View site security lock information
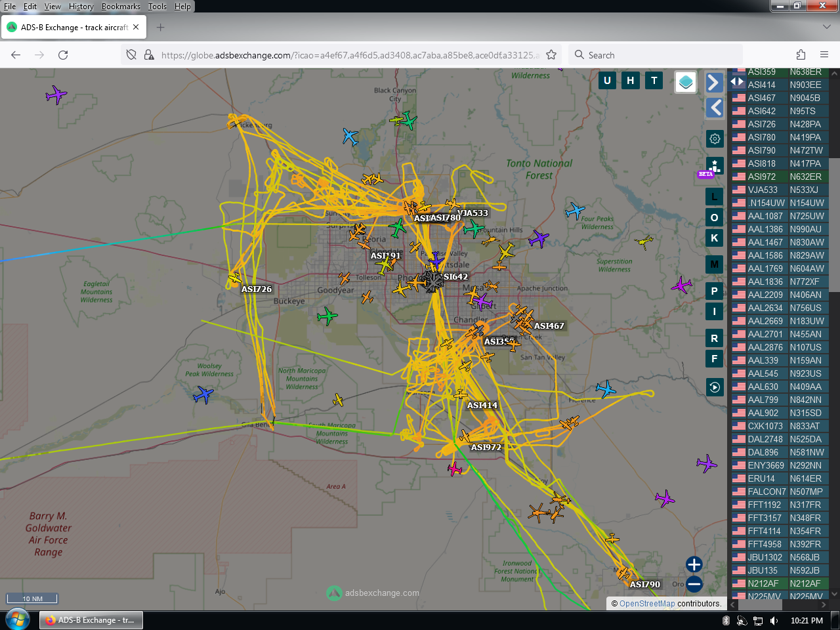 click(x=149, y=55)
